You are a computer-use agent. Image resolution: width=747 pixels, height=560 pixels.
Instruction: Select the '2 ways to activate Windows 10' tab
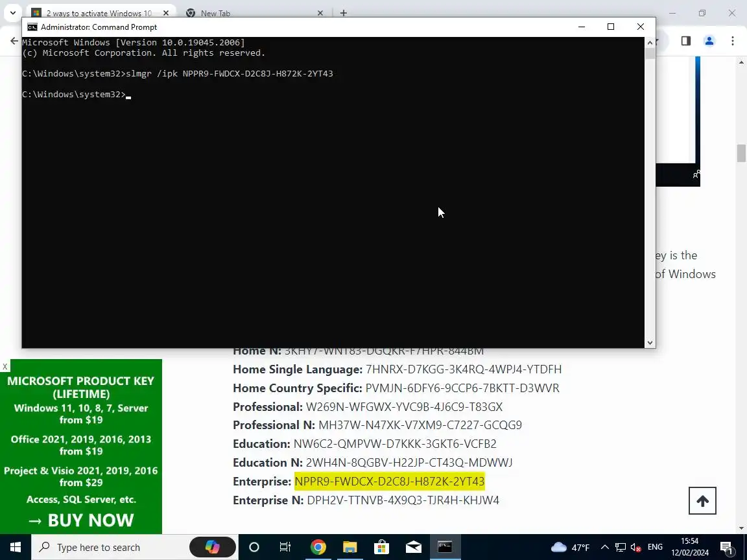pos(99,13)
